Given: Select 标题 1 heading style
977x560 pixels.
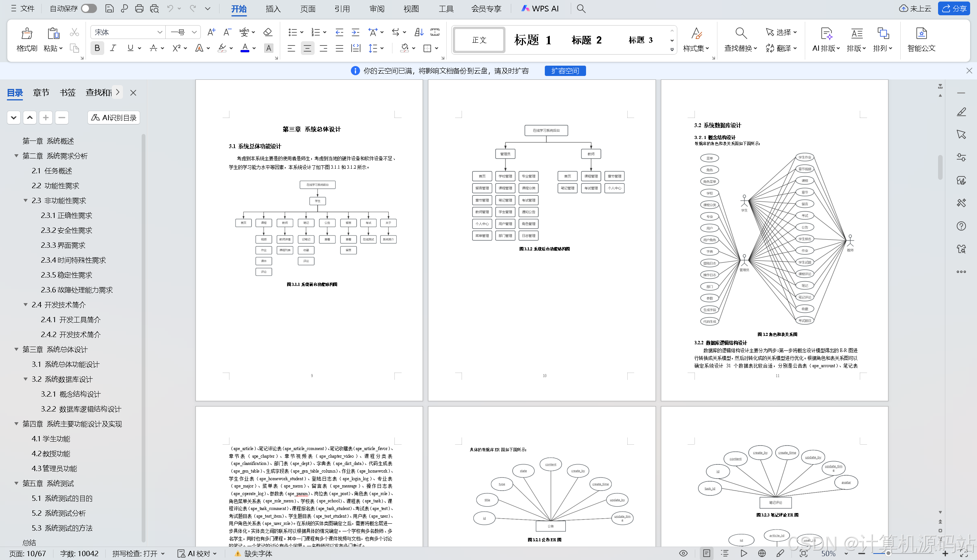Looking at the screenshot, I should pos(533,40).
